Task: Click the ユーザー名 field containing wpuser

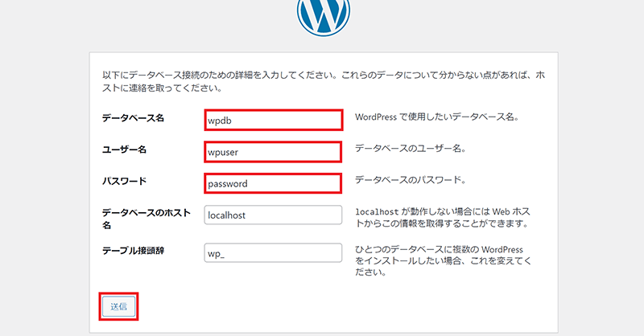Action: [273, 151]
